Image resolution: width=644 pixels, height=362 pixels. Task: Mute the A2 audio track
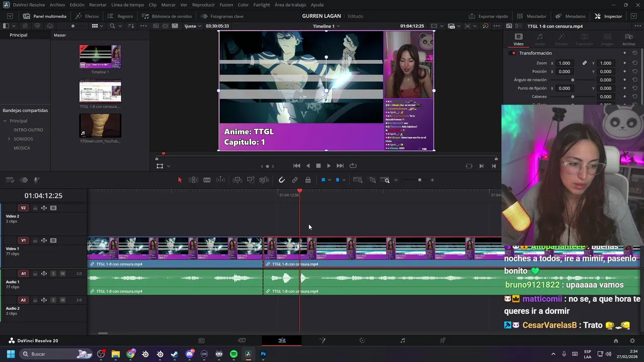(62, 300)
